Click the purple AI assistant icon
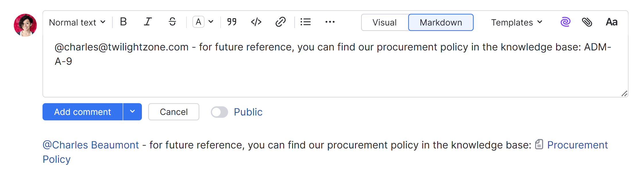 [x=565, y=22]
